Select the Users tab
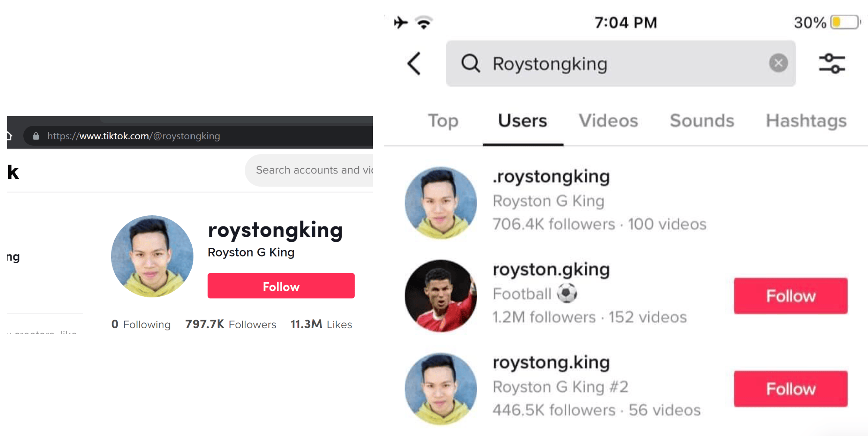The height and width of the screenshot is (436, 868). pos(522,121)
